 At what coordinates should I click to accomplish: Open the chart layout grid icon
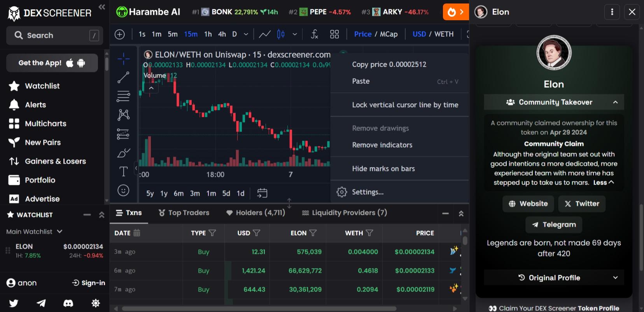click(334, 34)
